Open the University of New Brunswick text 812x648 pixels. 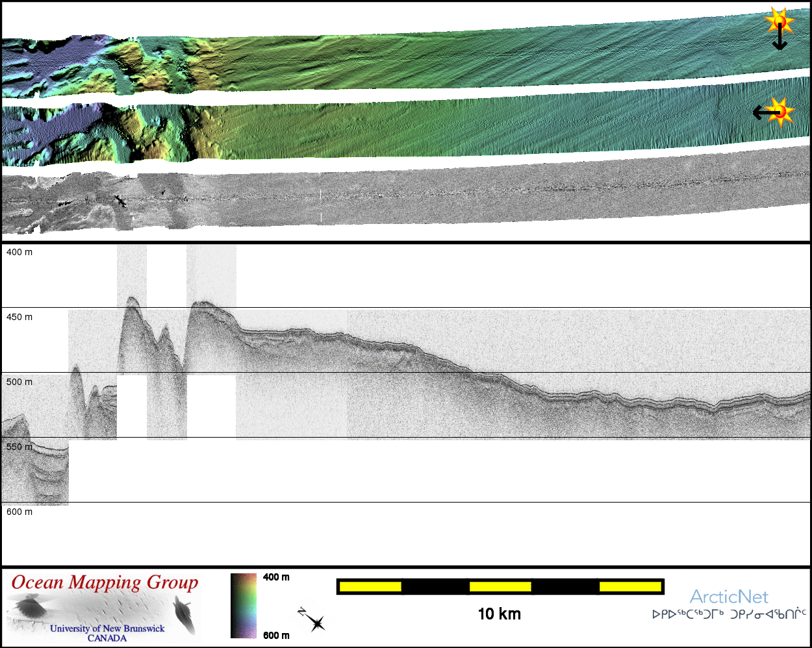click(x=107, y=628)
